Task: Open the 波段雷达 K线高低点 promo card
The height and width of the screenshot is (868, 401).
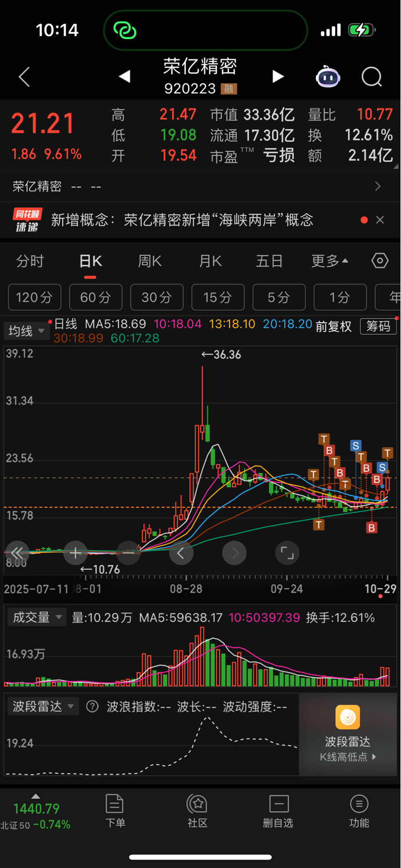Action: [348, 734]
